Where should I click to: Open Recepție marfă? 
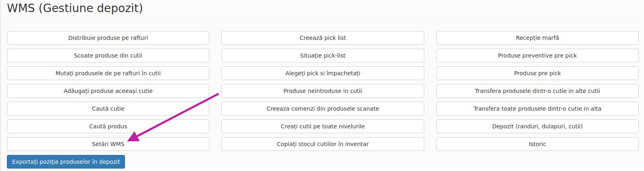(x=538, y=38)
